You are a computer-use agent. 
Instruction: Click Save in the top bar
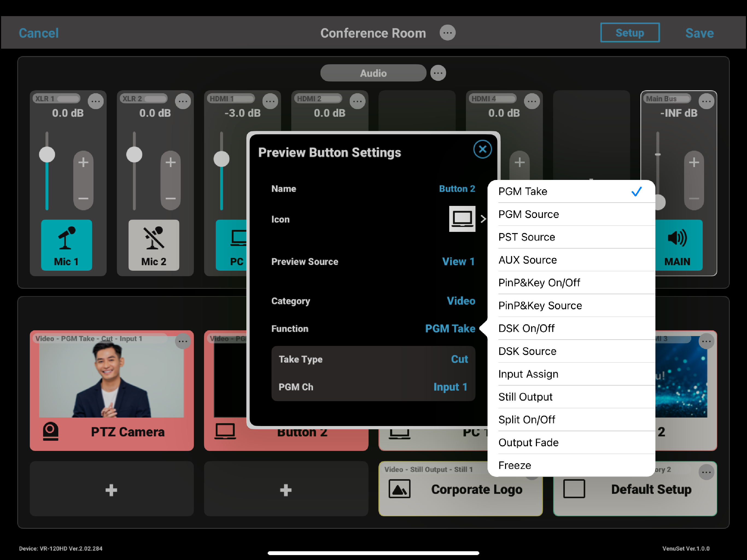click(699, 33)
